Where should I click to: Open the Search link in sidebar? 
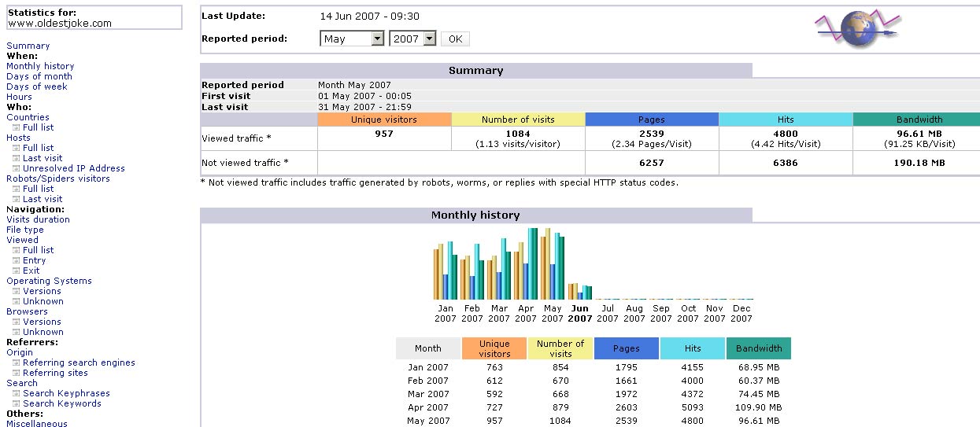(22, 383)
